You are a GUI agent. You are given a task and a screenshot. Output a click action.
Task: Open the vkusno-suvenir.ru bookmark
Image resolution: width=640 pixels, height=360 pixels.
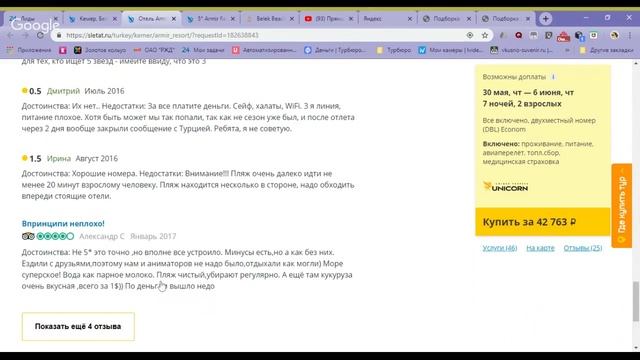[x=522, y=50]
